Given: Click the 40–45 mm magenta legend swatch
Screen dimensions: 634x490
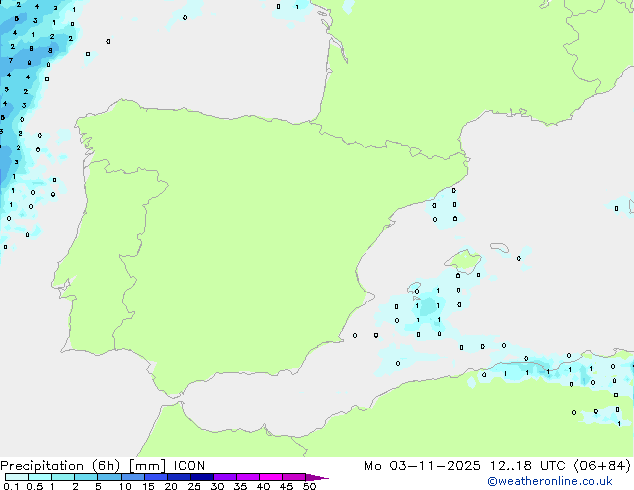Looking at the screenshot, I should coord(271,477).
